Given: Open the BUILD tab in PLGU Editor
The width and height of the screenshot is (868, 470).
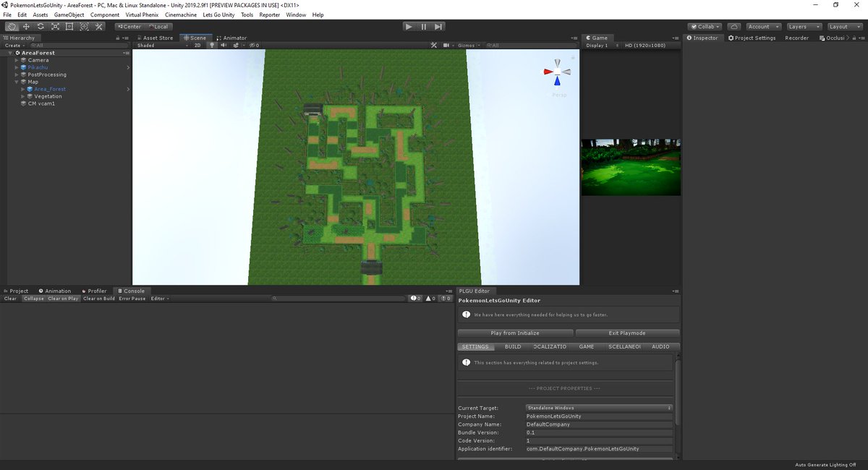Looking at the screenshot, I should 513,346.
